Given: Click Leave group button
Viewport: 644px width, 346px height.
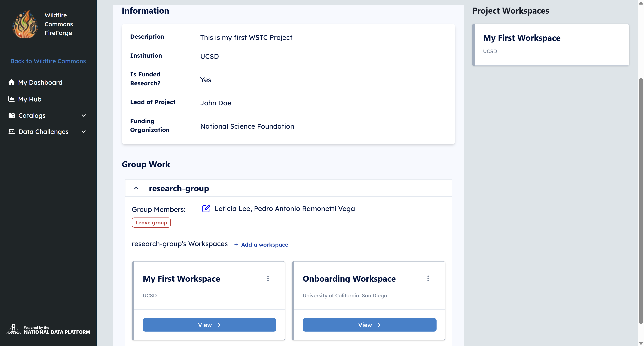Looking at the screenshot, I should [151, 222].
